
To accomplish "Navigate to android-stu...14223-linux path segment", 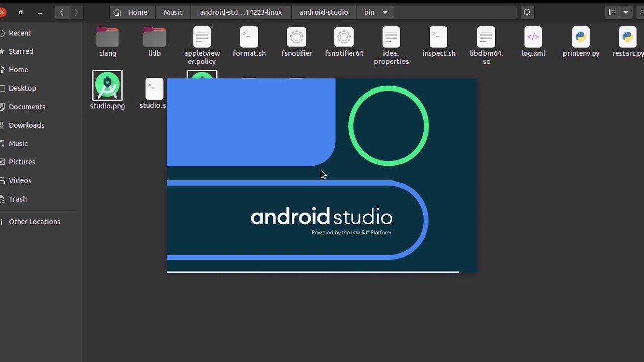I will pos(241,12).
